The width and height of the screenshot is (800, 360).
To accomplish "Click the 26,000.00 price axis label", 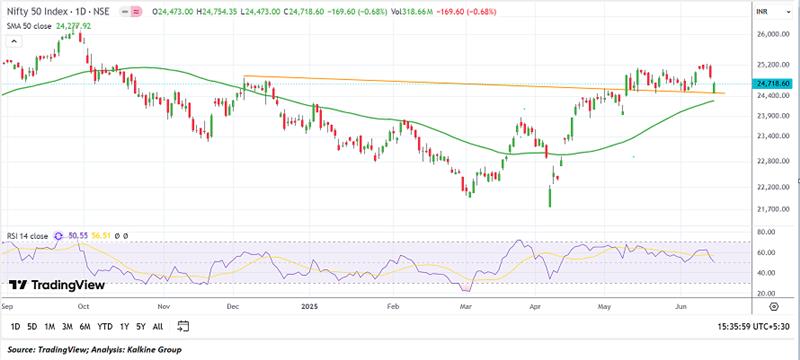I will coord(773,34).
